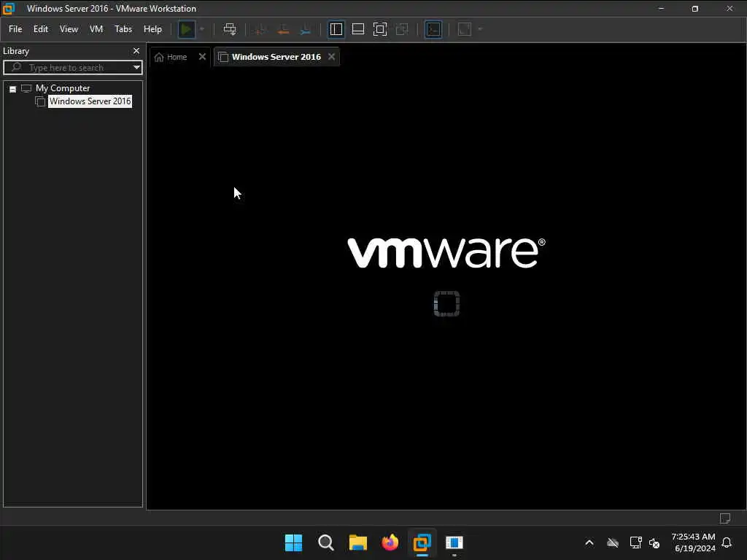
Task: Open the Windows Start menu
Action: (293, 542)
